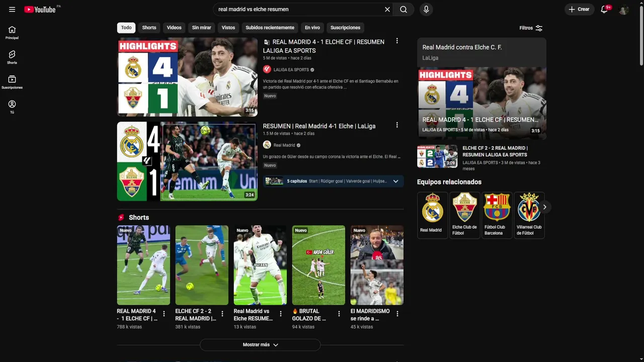Open Real Madrid contra Elche C. F. card header
644x362 pixels.
point(481,52)
